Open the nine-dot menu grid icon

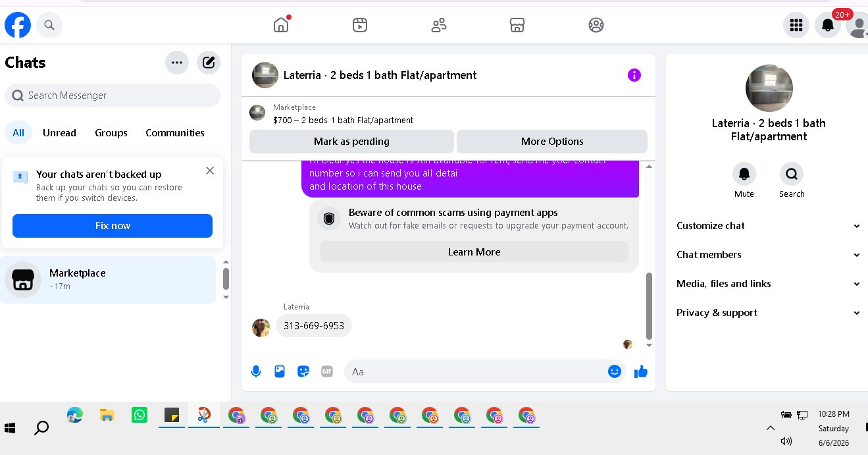tap(796, 26)
